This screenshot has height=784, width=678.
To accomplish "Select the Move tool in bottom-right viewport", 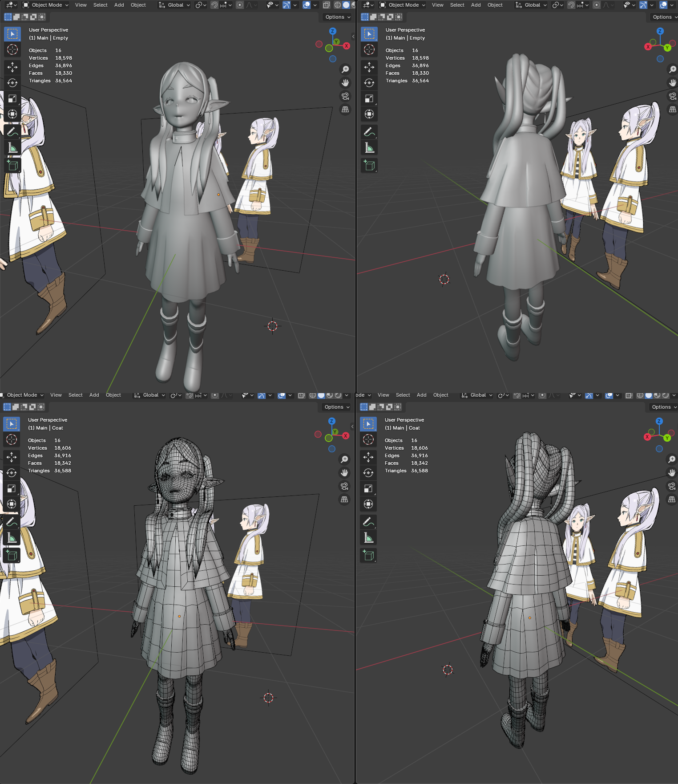I will (x=368, y=457).
